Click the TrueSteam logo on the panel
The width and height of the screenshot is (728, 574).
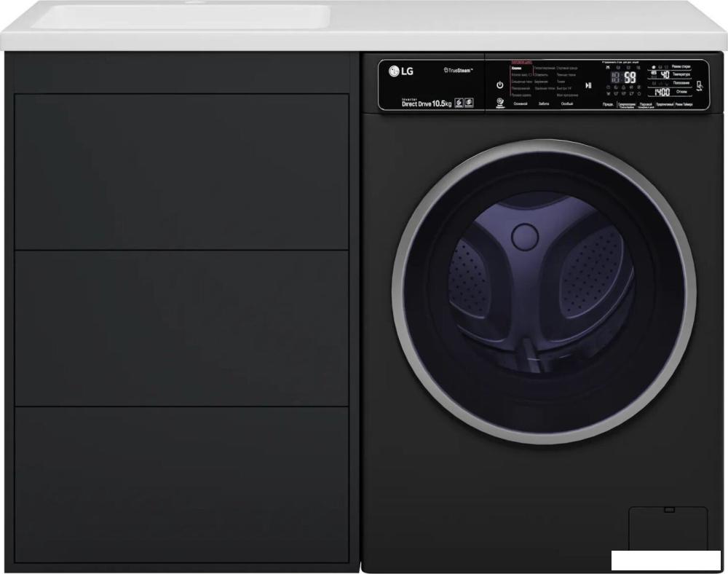coord(458,70)
